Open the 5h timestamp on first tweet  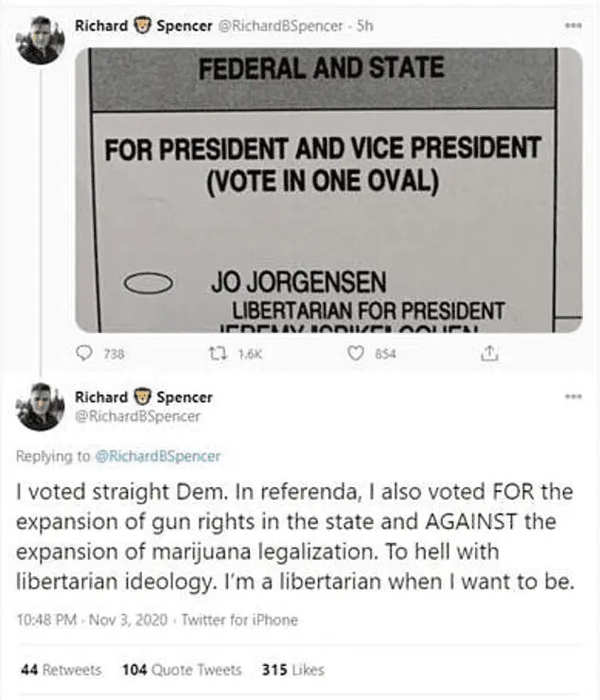pyautogui.click(x=363, y=26)
